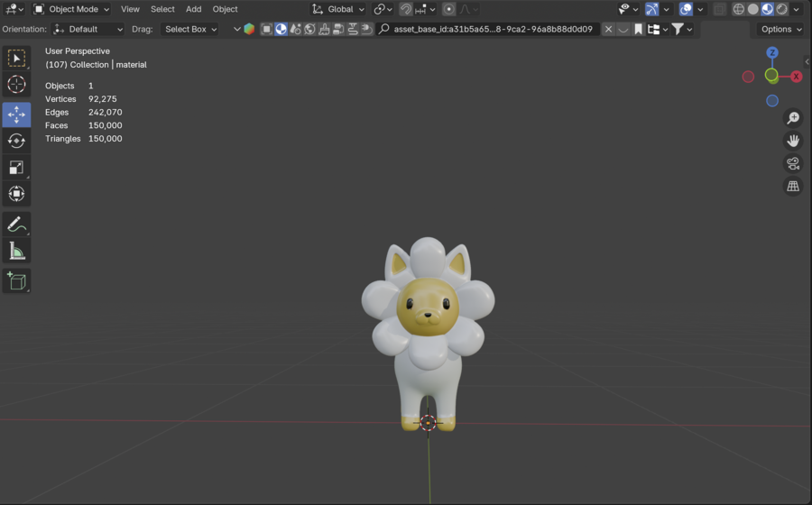The image size is (812, 505).
Task: Click the Add Cube tool
Action: click(16, 281)
